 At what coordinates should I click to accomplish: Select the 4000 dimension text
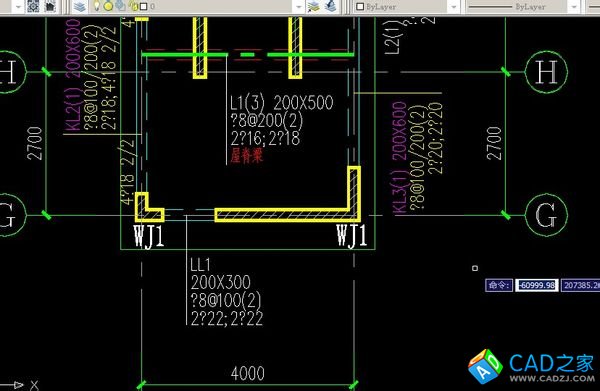[x=248, y=373]
